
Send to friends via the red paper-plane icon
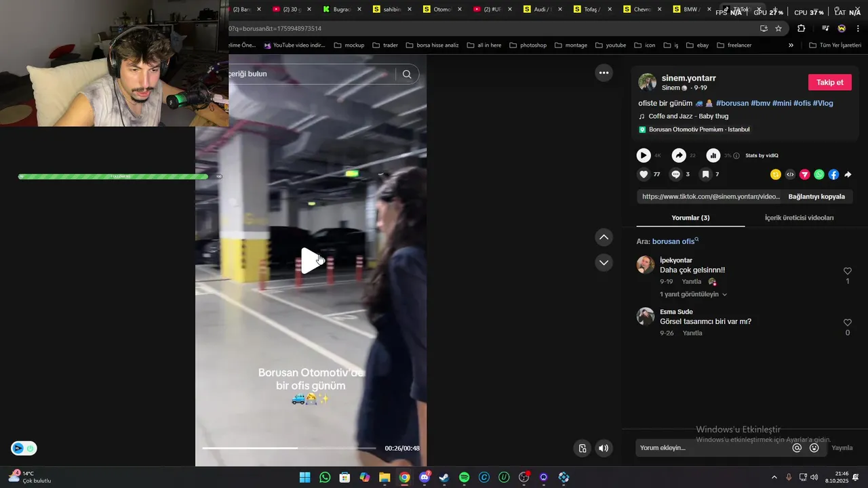click(x=805, y=174)
